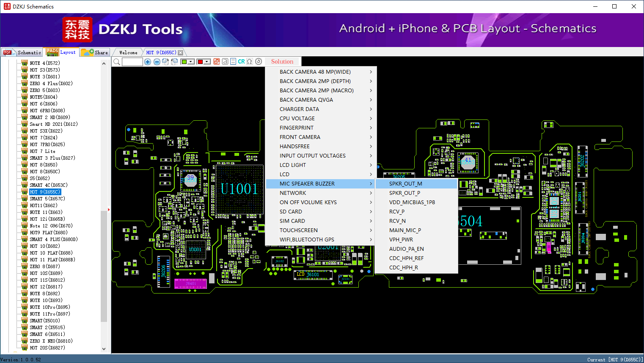Select RCV_P submenu entry
Screen dimensions: 644x363
[x=416, y=212]
